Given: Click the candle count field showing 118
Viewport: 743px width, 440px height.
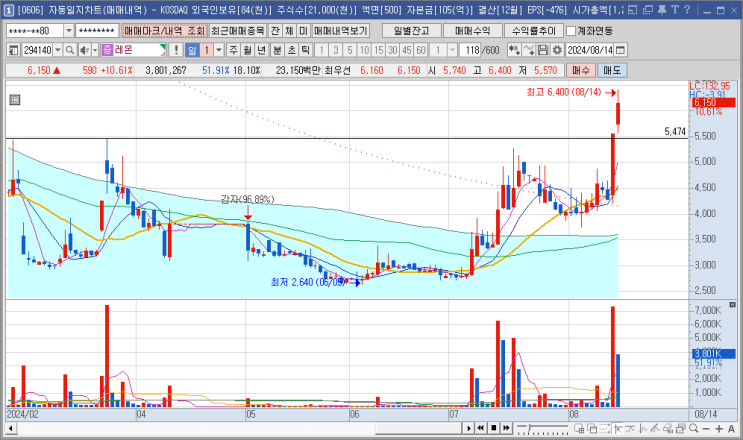Looking at the screenshot, I should pos(471,50).
